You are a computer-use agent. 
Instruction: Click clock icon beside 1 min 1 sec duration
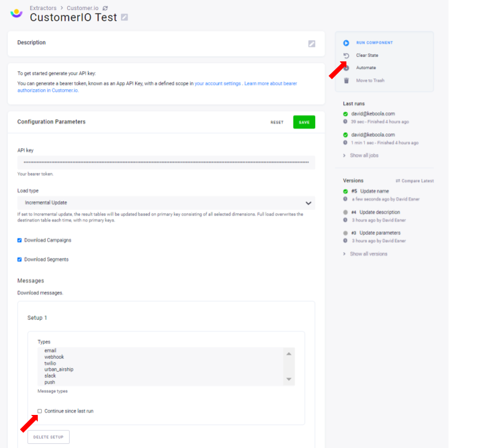point(345,142)
